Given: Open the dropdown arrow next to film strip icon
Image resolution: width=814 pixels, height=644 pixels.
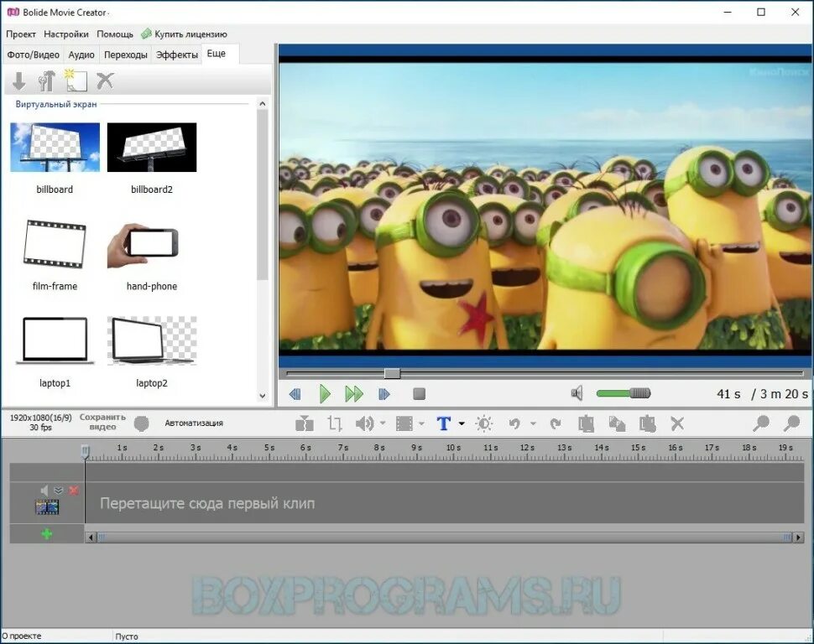Looking at the screenshot, I should [x=421, y=423].
